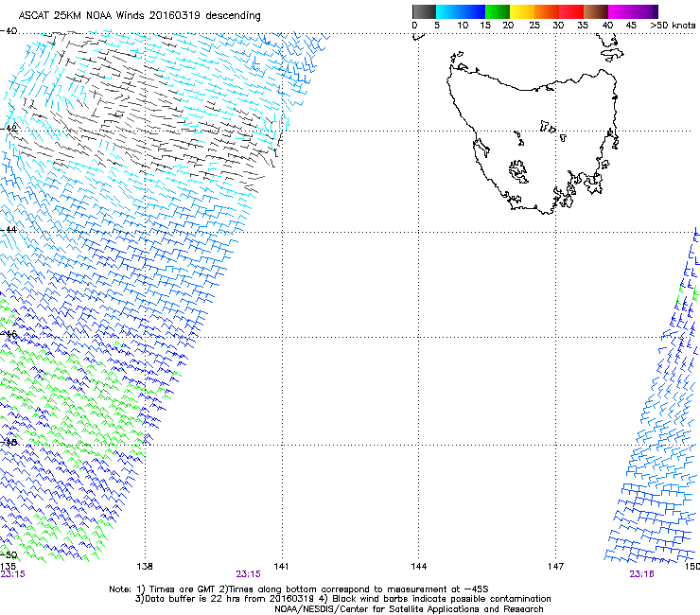Click the lake outline in central Tasmania
Viewport: 700px width, 615px height.
pos(517,171)
